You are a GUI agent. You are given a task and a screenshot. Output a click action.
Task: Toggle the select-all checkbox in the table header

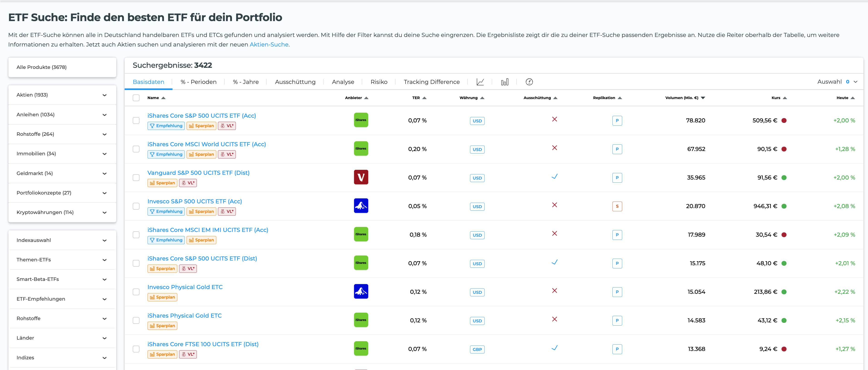[x=136, y=98]
